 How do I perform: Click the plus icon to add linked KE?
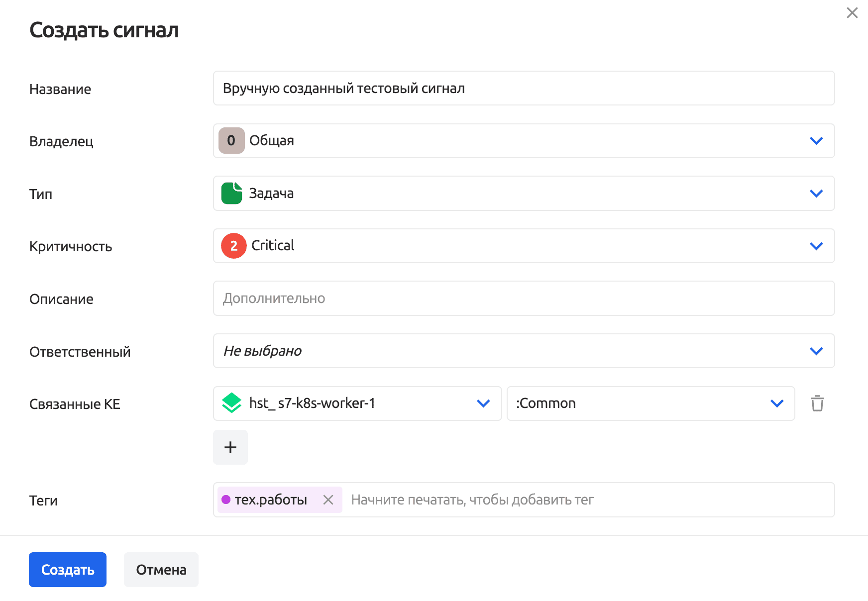pos(230,447)
